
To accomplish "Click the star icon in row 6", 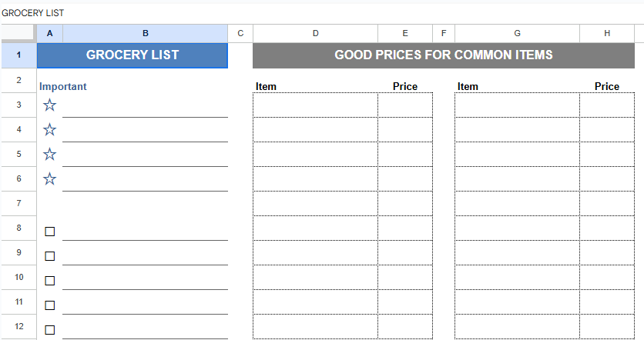I will click(x=50, y=179).
